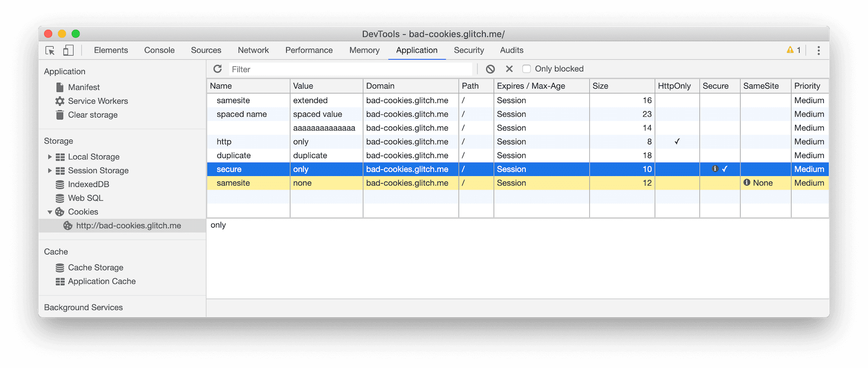This screenshot has height=368, width=868.
Task: Toggle the device toolbar icon
Action: coord(68,51)
